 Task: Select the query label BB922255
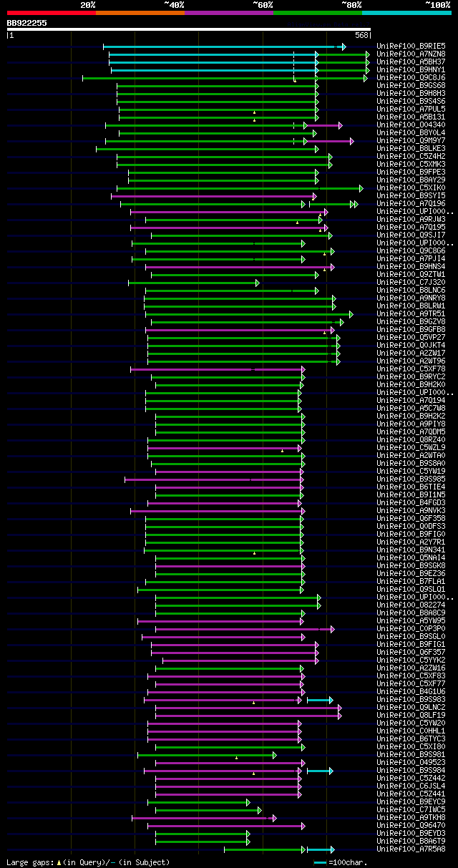(27, 23)
